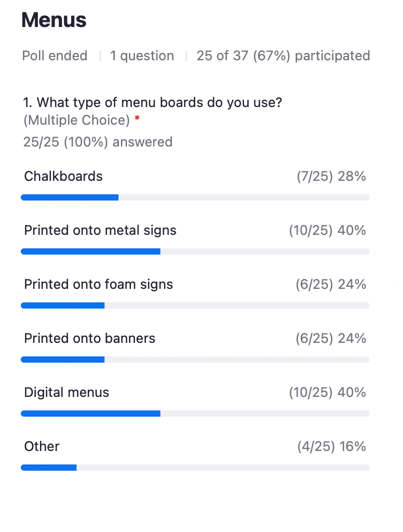Select the Printed onto banners label
403x532 pixels.
click(90, 338)
